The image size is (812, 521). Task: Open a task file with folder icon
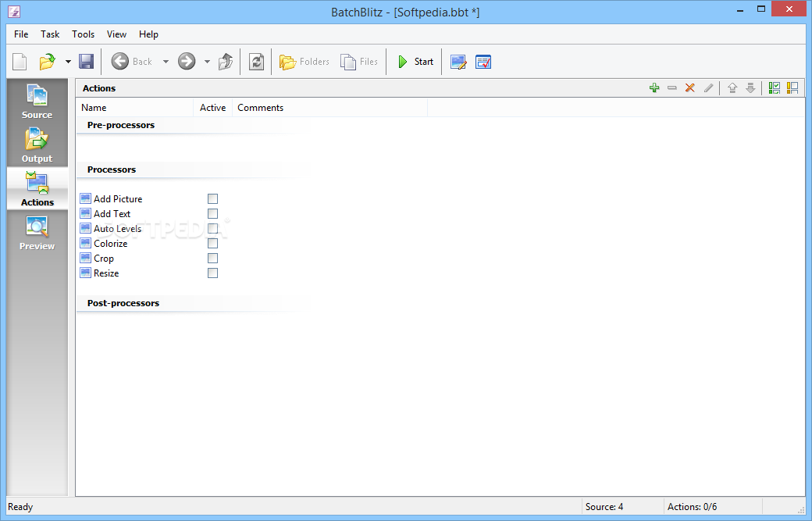[47, 62]
